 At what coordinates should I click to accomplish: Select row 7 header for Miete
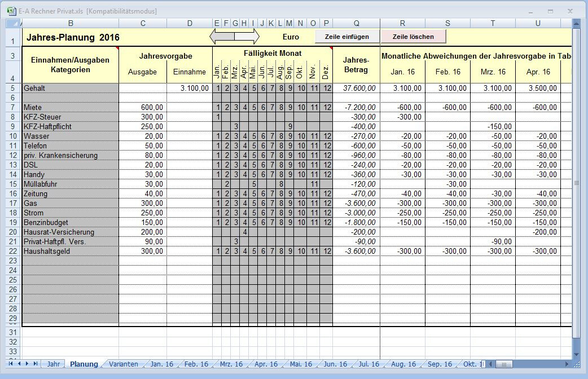[x=13, y=108]
